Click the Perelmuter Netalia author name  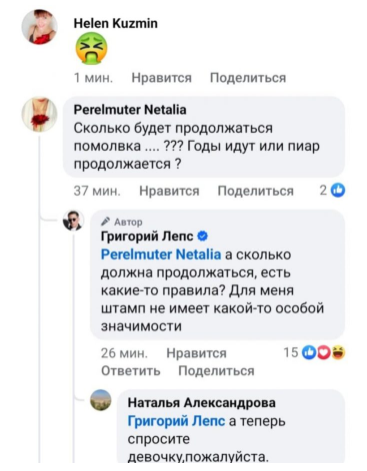[130, 110]
